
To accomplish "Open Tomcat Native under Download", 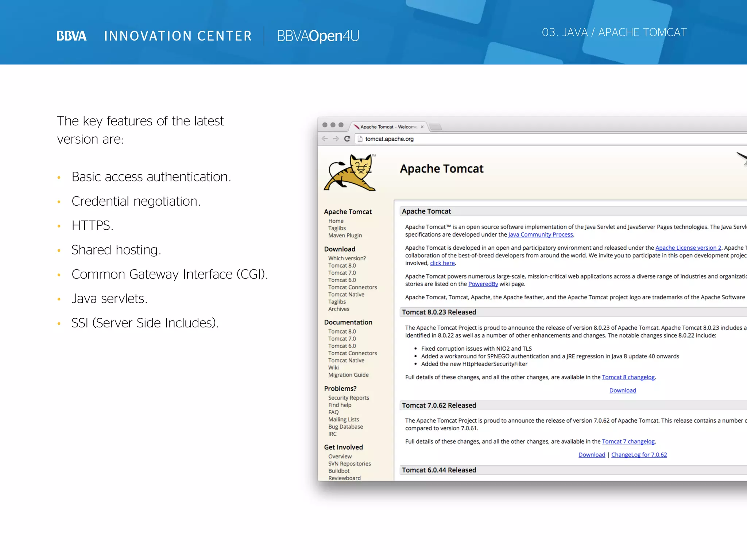I will (346, 295).
